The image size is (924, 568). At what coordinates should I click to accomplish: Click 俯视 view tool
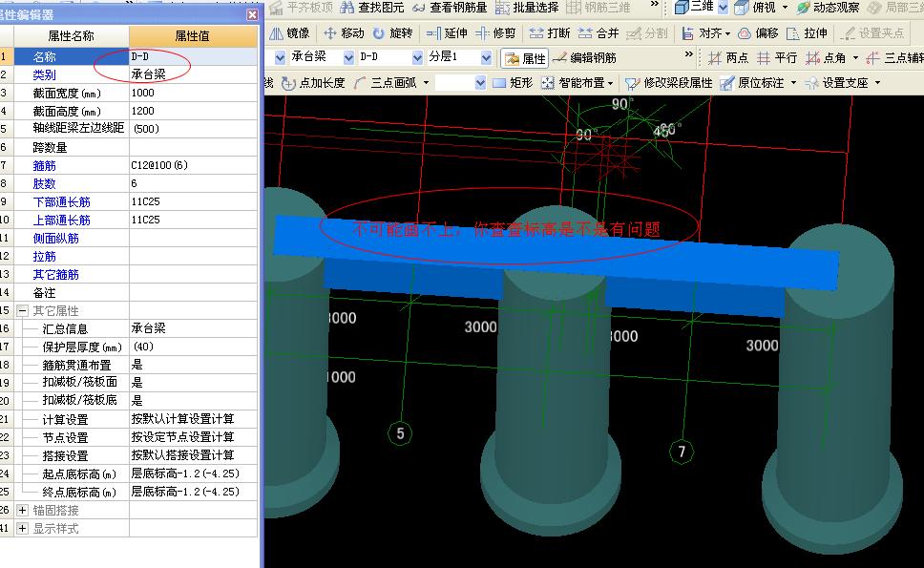pyautogui.click(x=755, y=8)
